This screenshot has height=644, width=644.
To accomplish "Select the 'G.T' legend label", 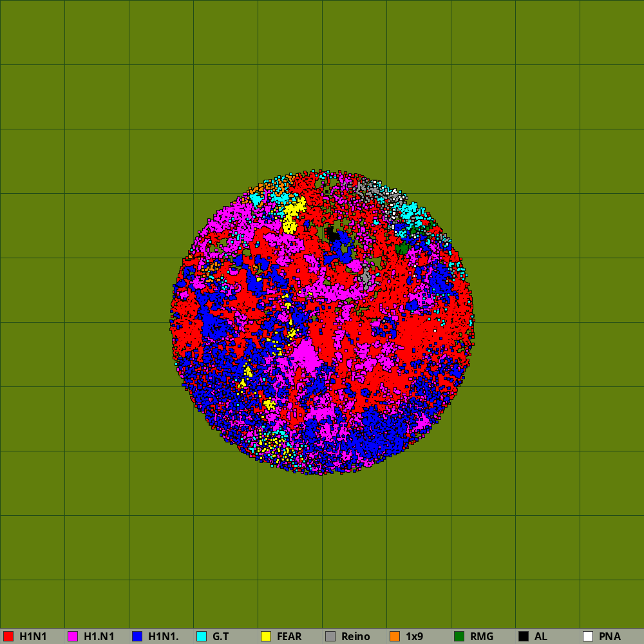I will click(220, 636).
